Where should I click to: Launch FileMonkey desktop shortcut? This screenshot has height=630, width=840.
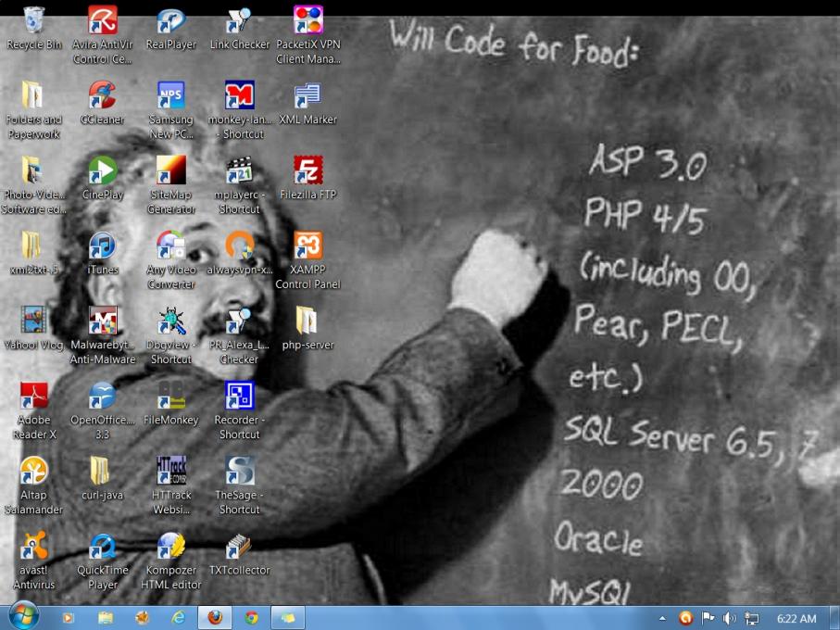point(171,396)
